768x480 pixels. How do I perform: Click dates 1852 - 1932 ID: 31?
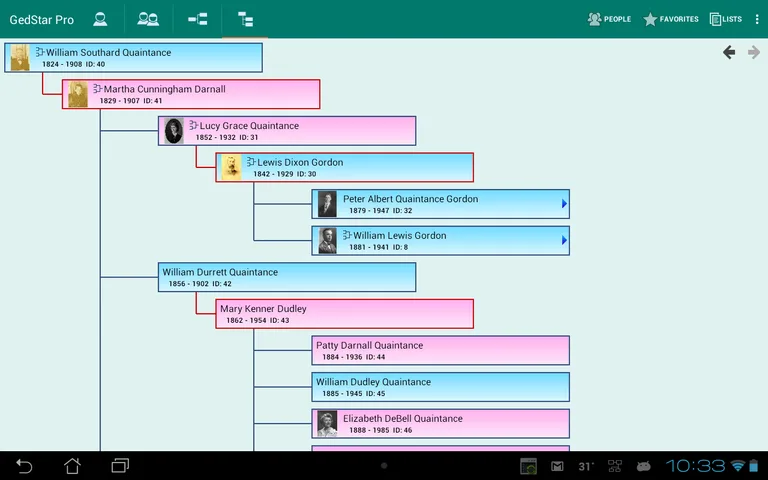pos(227,138)
